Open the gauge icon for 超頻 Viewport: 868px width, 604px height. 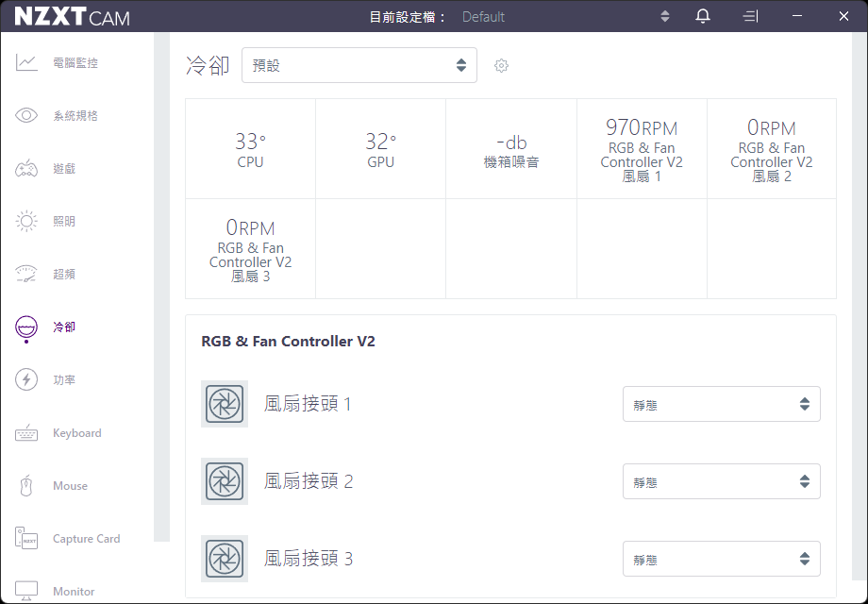(26, 274)
